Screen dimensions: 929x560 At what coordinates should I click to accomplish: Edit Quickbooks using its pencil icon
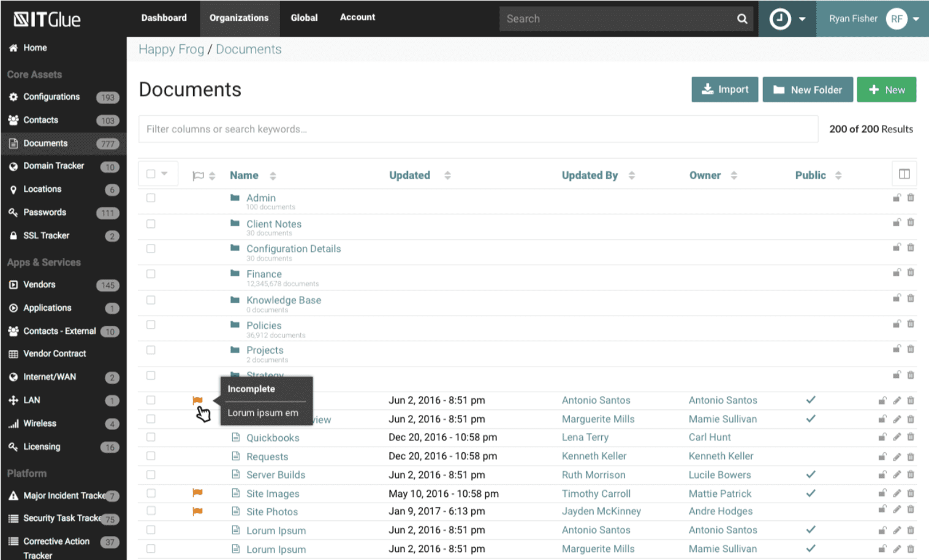(897, 437)
